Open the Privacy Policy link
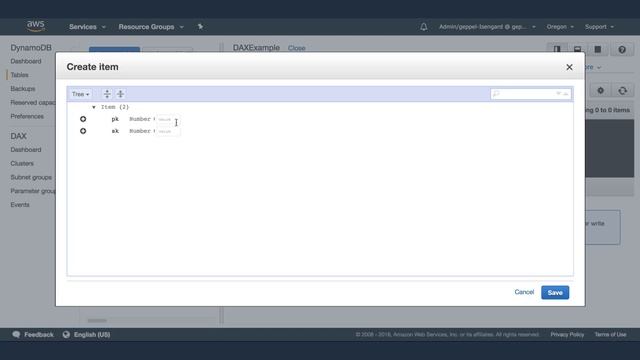This screenshot has height=360, width=640. coord(567,335)
